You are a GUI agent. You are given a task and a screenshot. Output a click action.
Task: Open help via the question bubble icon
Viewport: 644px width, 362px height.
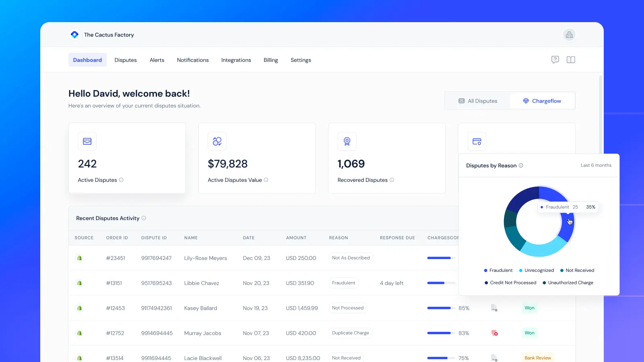[x=555, y=60]
